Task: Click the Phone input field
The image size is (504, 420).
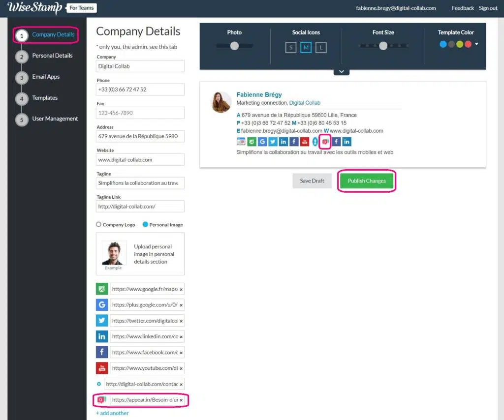Action: [x=140, y=90]
